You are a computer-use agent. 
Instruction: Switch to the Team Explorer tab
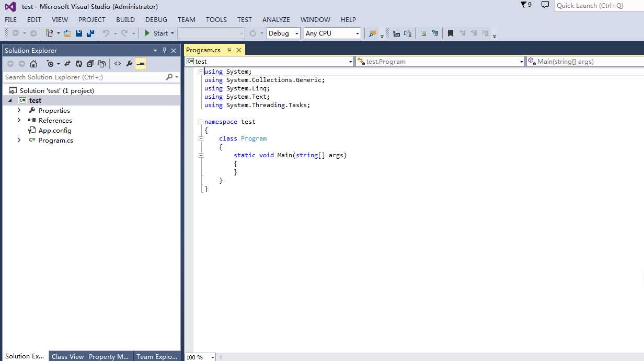[x=157, y=356]
